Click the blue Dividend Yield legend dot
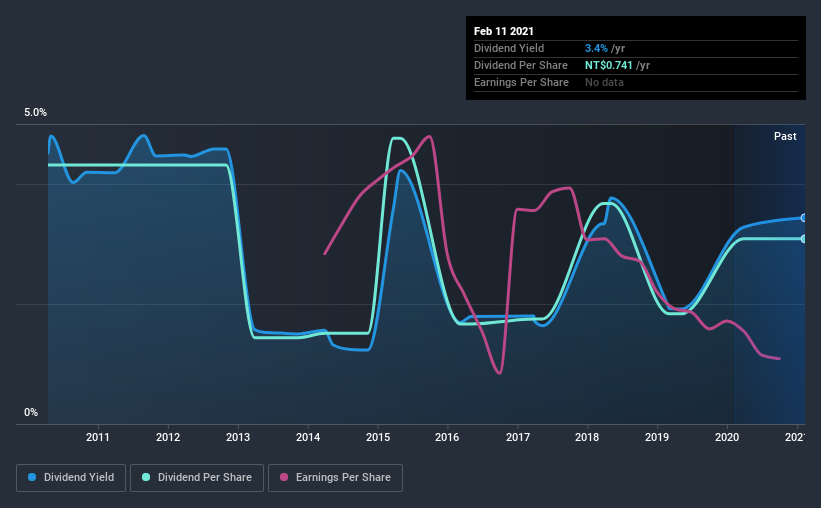The height and width of the screenshot is (508, 821). 32,477
